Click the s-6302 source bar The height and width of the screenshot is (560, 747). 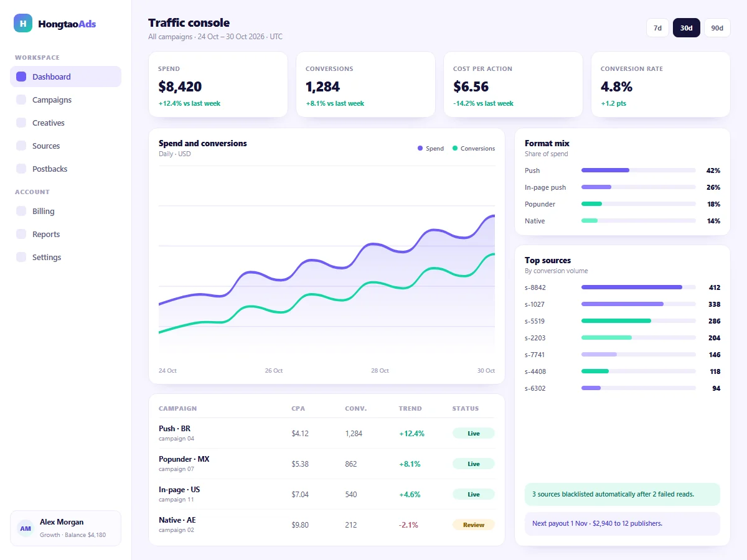(x=639, y=388)
